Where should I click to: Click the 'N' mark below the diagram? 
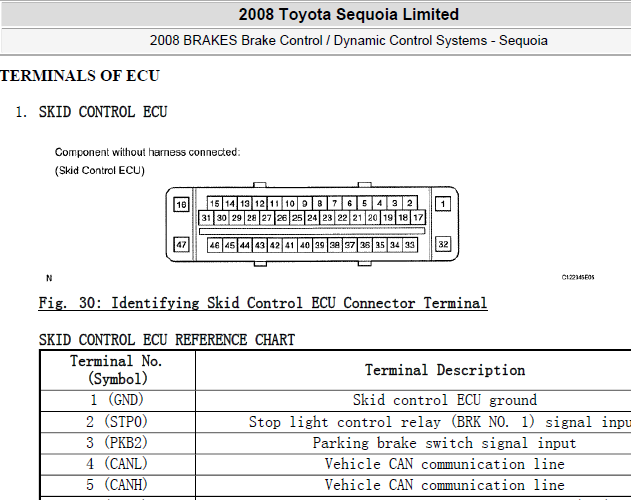pyautogui.click(x=49, y=278)
